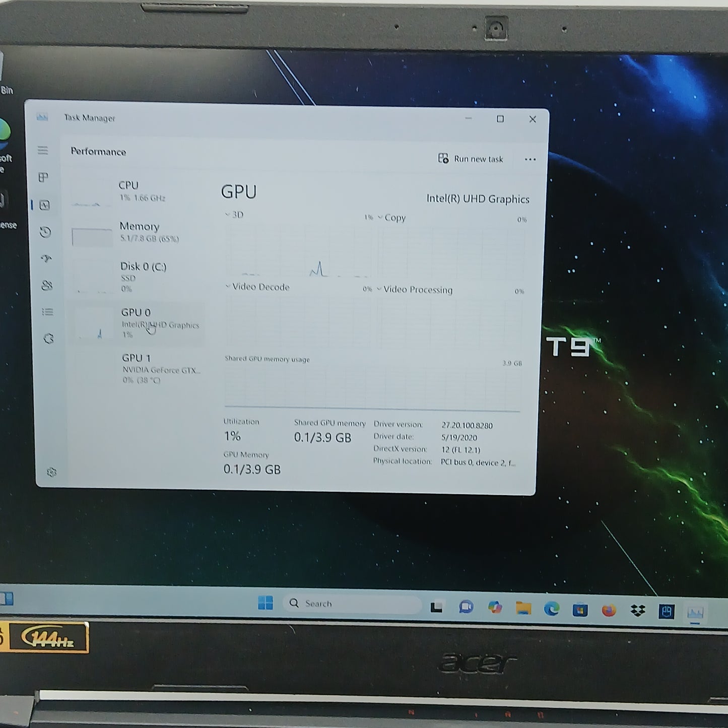Switch to the Processes page icon

43,177
